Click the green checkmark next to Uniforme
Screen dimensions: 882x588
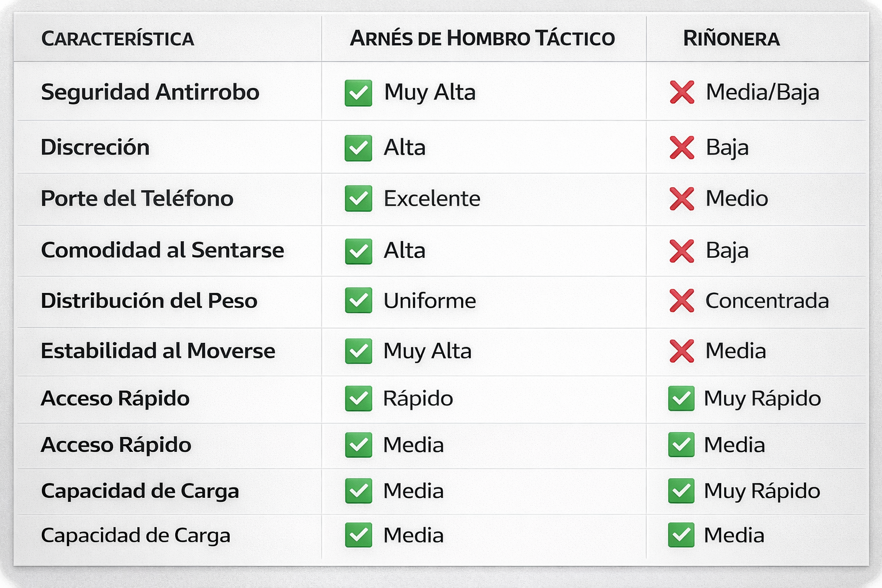click(358, 301)
